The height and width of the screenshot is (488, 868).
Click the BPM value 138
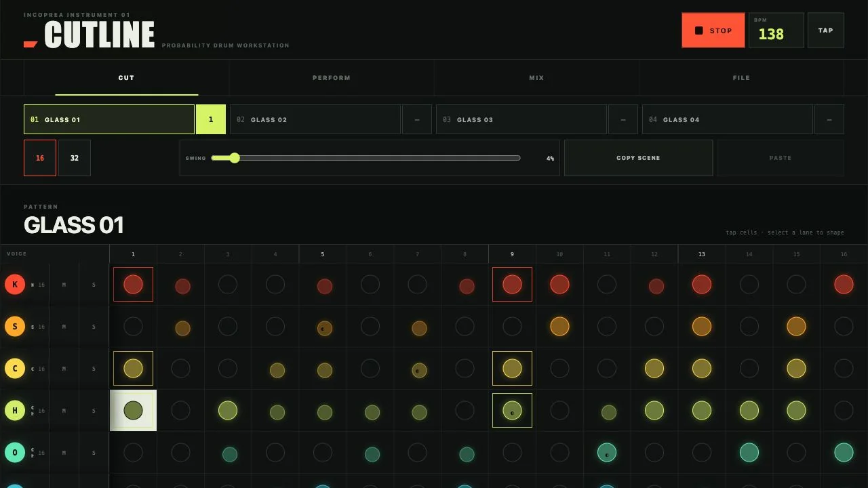pyautogui.click(x=771, y=34)
